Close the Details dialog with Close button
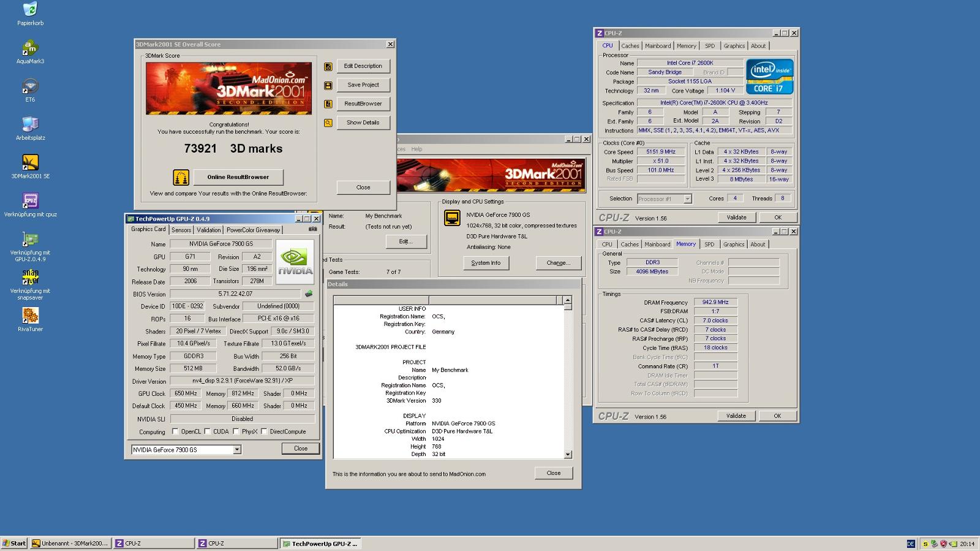Viewport: 980px width, 551px height. (554, 473)
